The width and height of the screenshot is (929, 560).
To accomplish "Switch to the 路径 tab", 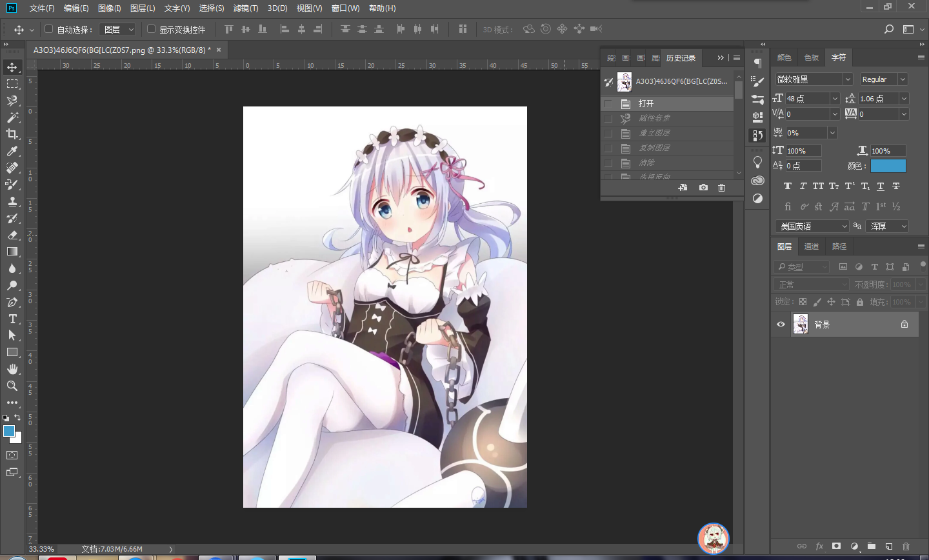I will pos(839,246).
